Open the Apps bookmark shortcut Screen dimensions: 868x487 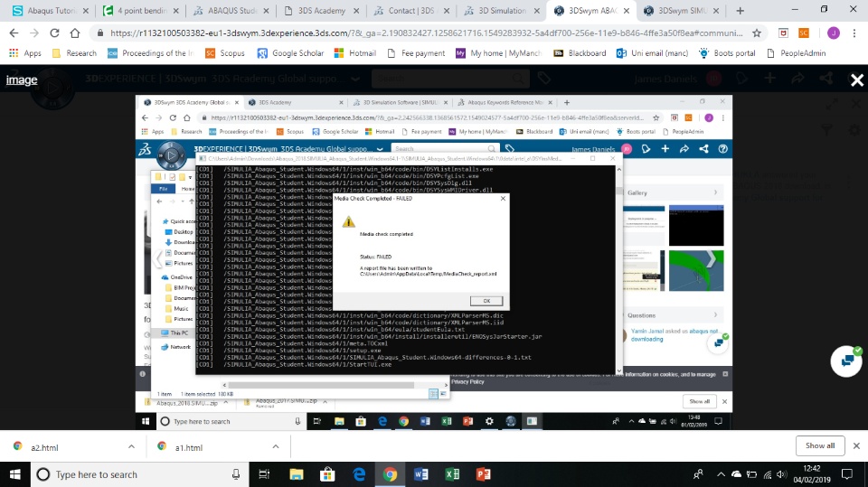coord(25,53)
